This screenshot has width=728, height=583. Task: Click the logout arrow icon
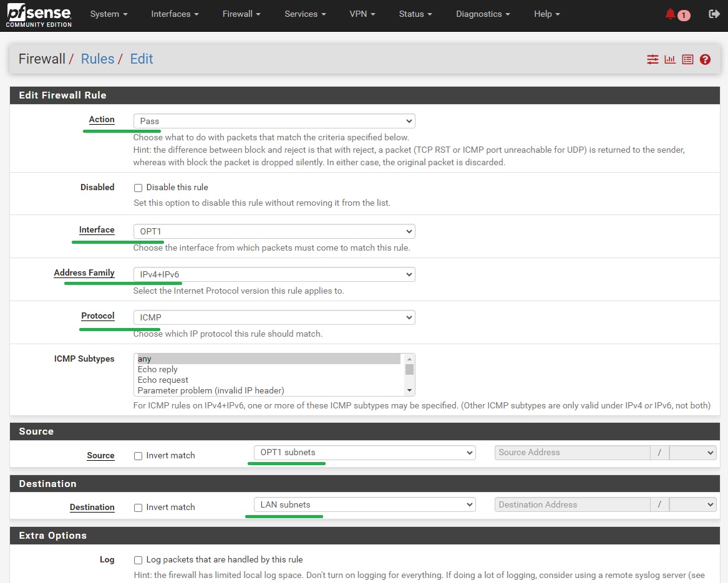[x=714, y=14]
